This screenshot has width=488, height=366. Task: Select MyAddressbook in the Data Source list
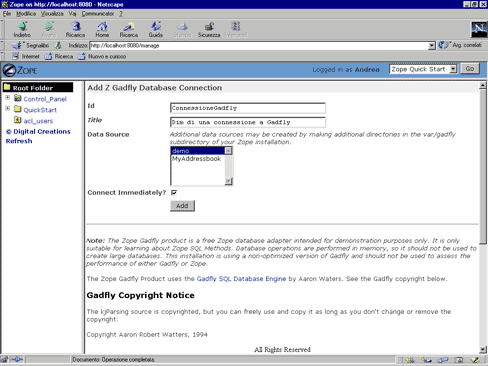[x=198, y=159]
